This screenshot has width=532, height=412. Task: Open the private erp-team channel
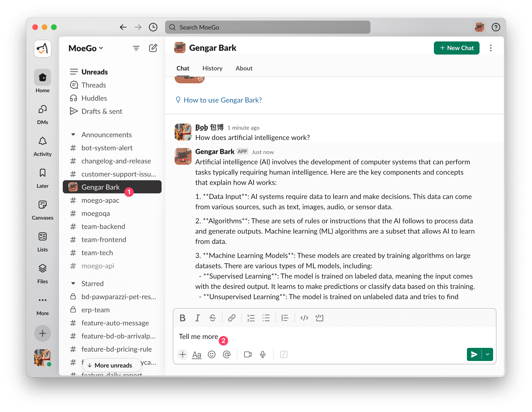point(112,310)
